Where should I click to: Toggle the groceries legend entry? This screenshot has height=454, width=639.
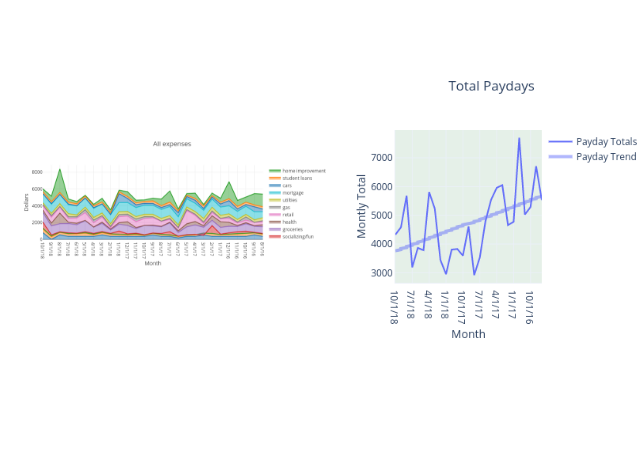(292, 229)
